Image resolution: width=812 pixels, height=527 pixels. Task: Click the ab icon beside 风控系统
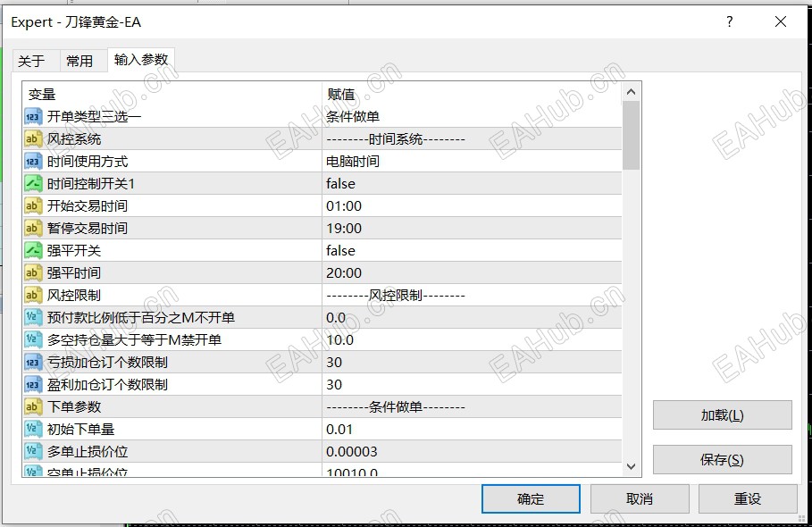[33, 139]
